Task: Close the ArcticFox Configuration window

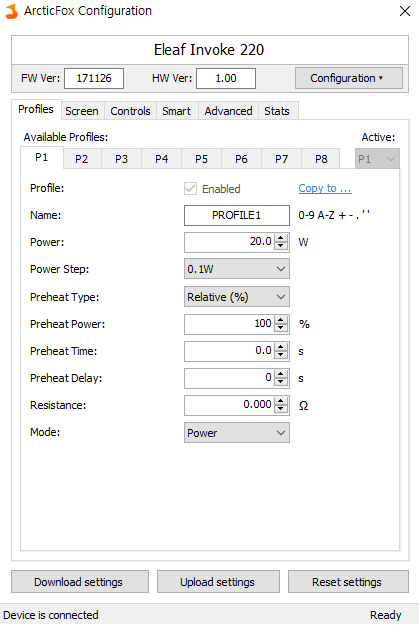Action: pyautogui.click(x=405, y=11)
